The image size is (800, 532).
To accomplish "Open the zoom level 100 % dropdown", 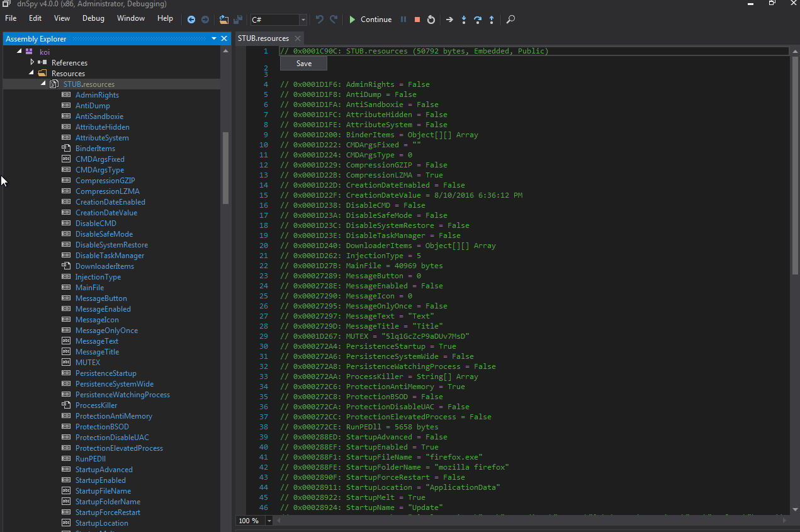I will point(269,521).
